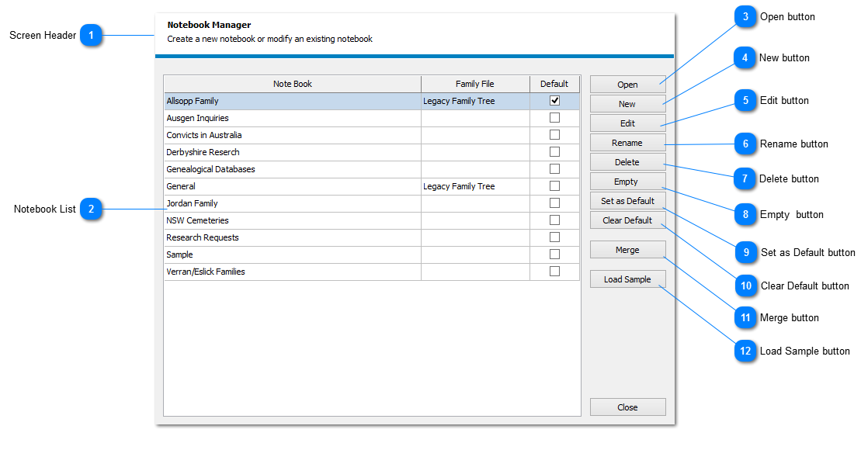
Task: Enable Default for the Sample notebook
Action: pyautogui.click(x=554, y=254)
